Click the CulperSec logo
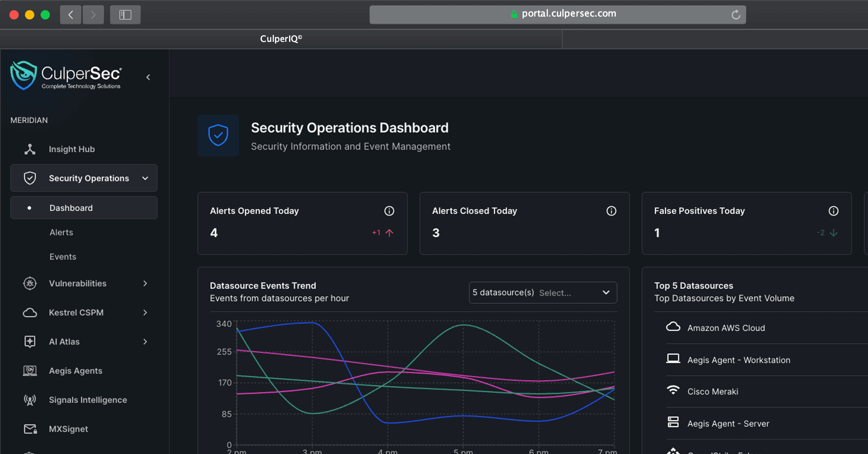Image resolution: width=868 pixels, height=454 pixels. click(x=65, y=75)
